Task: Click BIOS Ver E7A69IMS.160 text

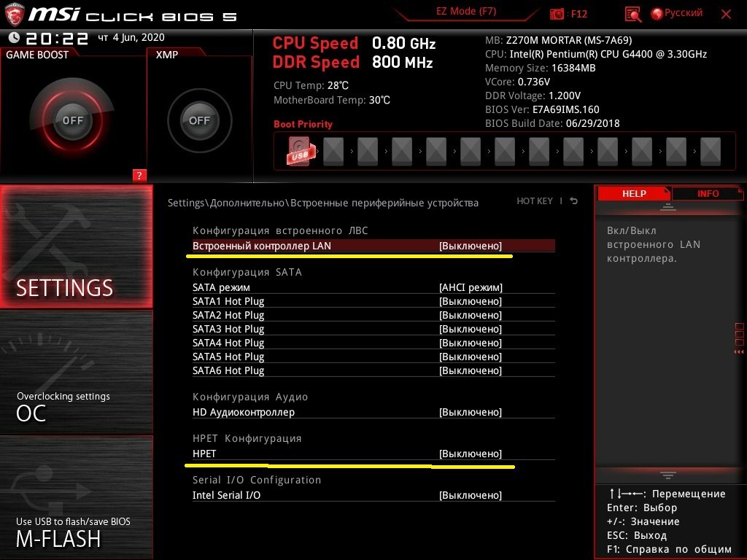Action: (542, 109)
